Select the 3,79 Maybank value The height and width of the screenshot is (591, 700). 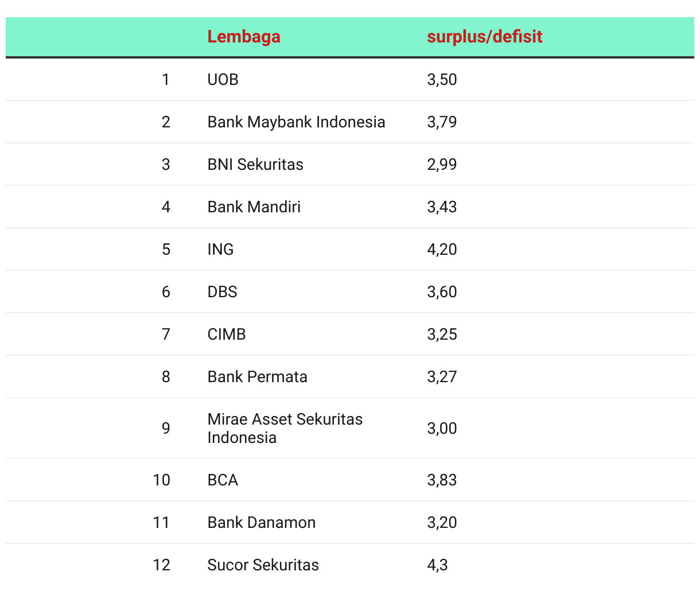[x=442, y=122]
